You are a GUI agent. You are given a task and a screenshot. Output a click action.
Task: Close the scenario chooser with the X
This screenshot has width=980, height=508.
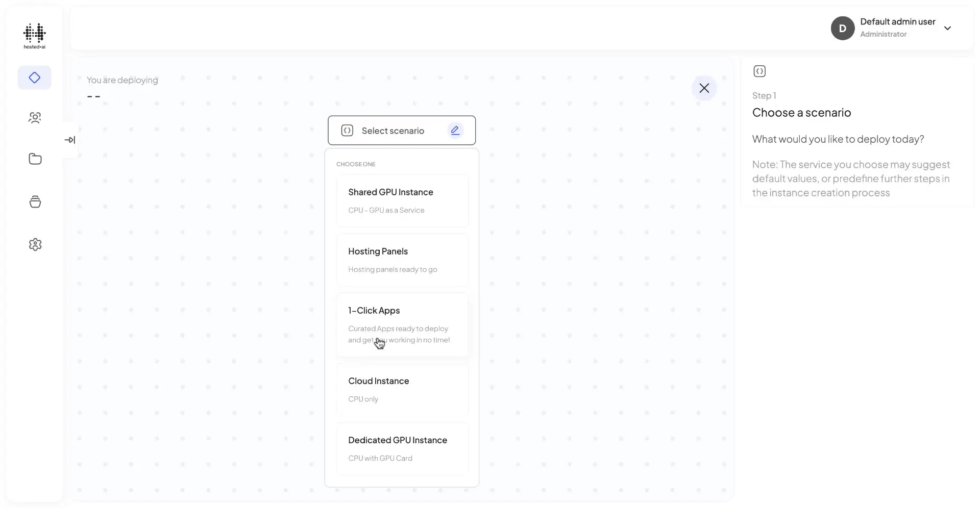point(704,88)
